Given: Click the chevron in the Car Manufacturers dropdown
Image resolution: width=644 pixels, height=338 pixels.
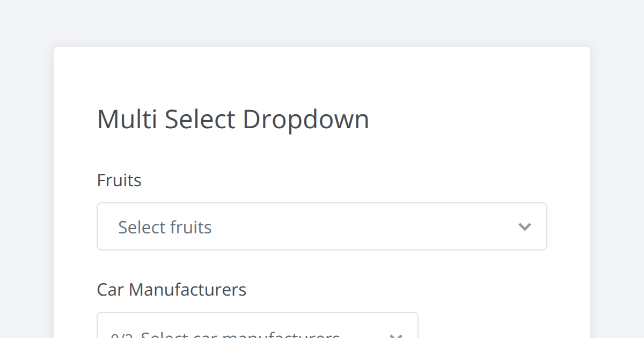Looking at the screenshot, I should tap(396, 335).
